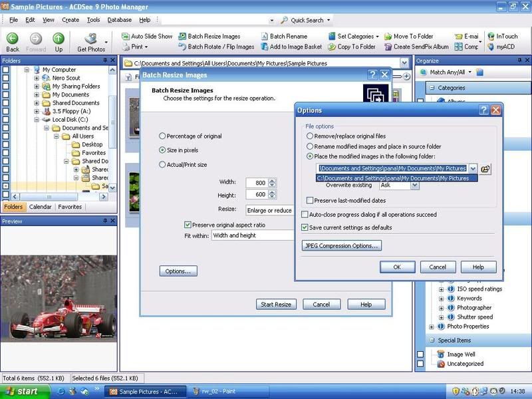
Task: Collapse the Local Disk (C:) node
Action: coord(37,120)
